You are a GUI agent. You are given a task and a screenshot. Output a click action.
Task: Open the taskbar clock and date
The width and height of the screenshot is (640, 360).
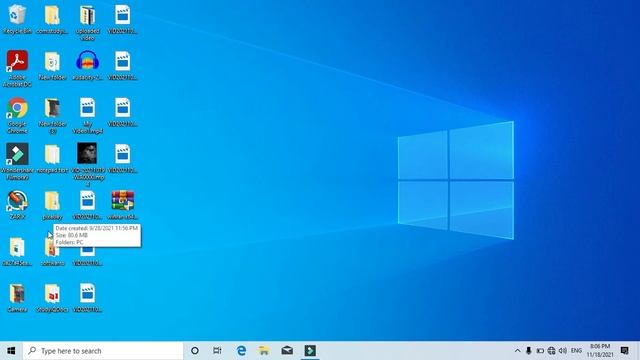600,351
